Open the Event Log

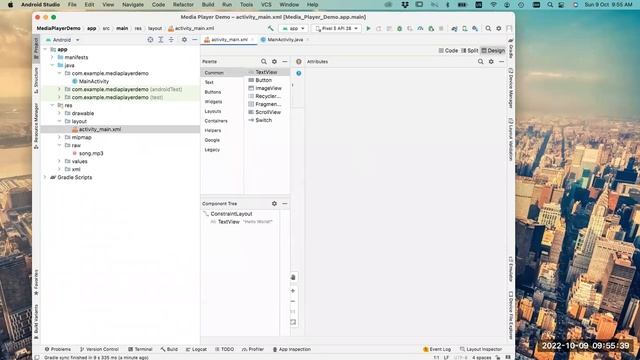tap(437, 349)
